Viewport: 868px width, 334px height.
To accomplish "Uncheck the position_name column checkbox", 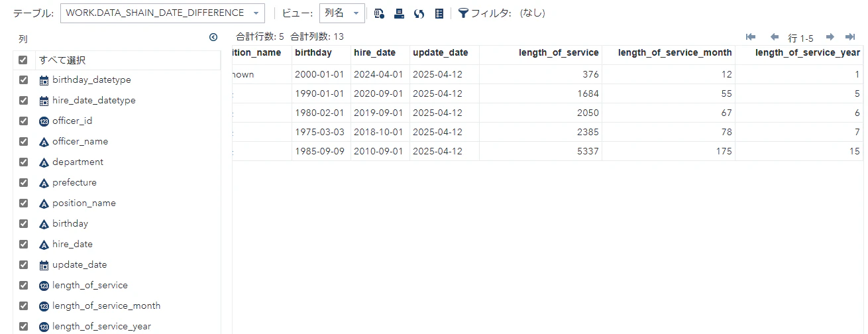I will [x=23, y=203].
